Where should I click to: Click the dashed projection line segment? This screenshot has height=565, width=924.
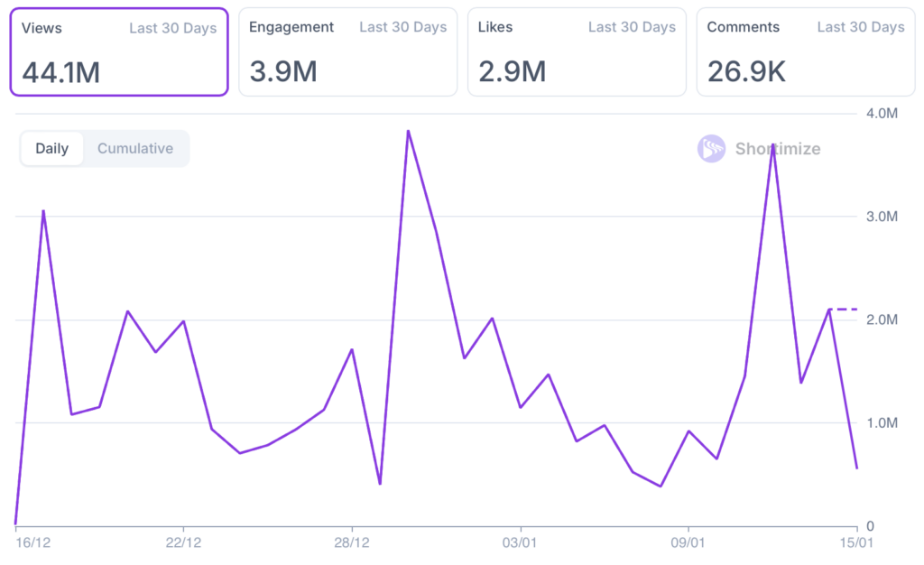pos(843,310)
